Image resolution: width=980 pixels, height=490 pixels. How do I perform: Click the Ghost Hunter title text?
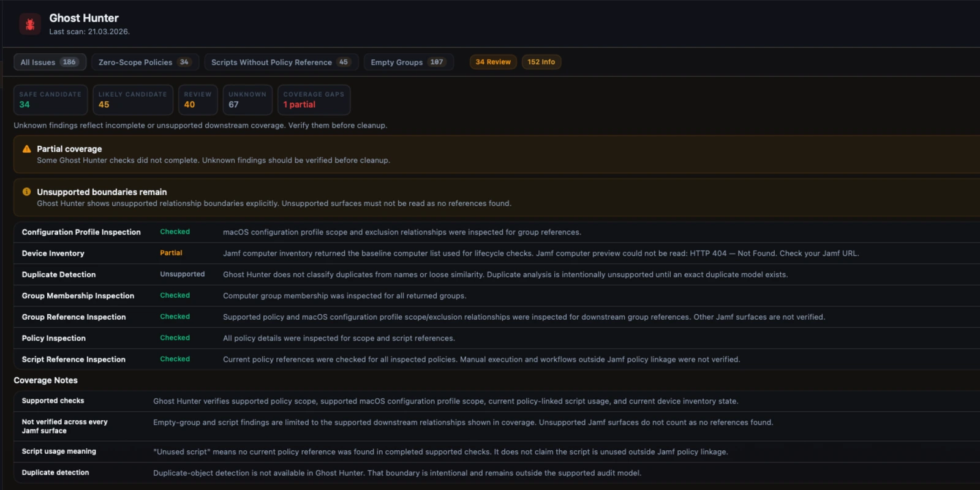[x=84, y=18]
